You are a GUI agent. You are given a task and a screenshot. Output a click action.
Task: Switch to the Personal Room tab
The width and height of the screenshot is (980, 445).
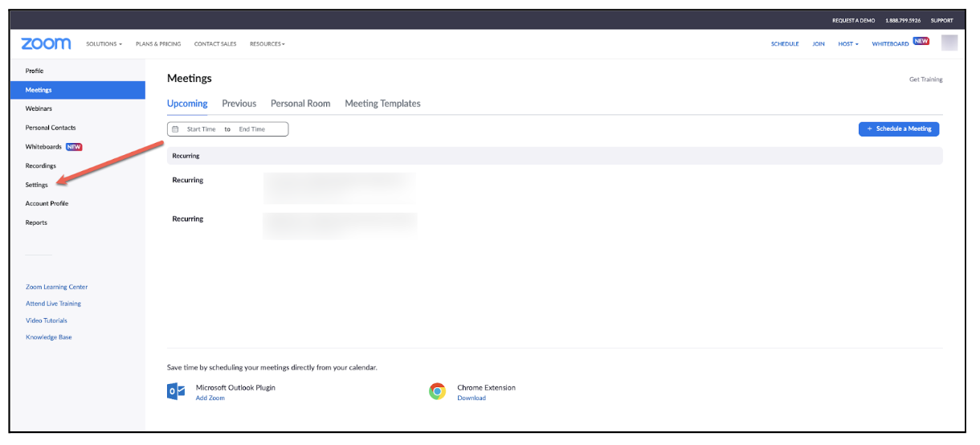coord(300,104)
